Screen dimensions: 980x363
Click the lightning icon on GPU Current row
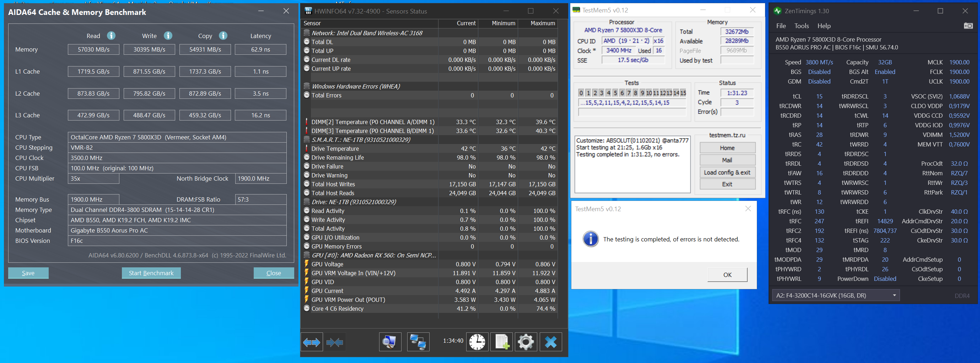(307, 290)
